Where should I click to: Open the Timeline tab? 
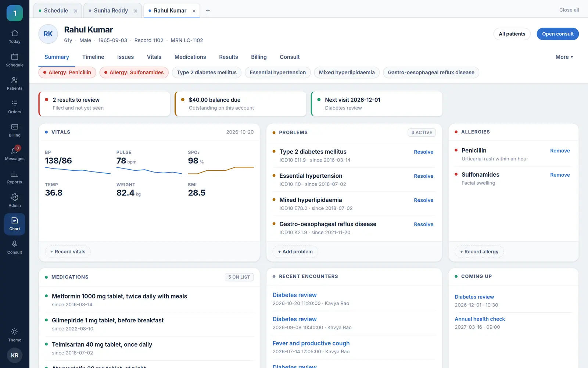click(93, 57)
